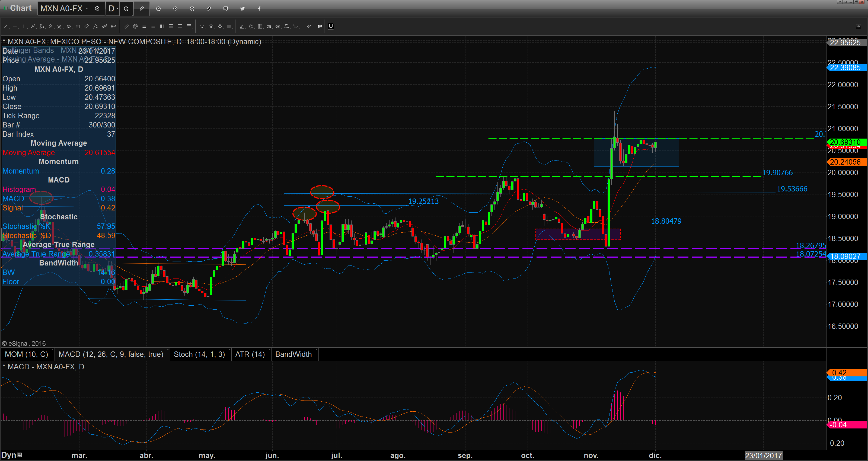868x461 pixels.
Task: Close the MOM (10, C) tab
Action: click(53, 350)
